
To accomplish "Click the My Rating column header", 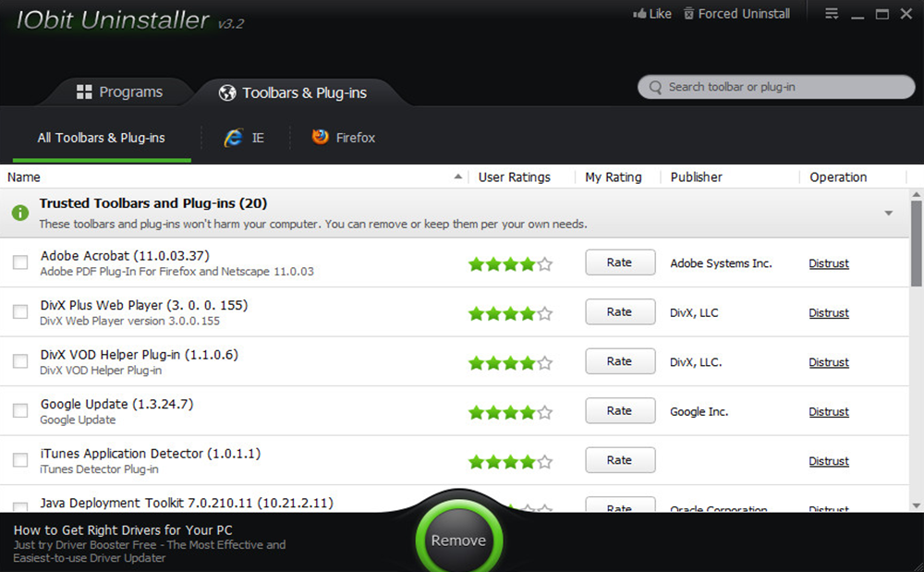I will point(614,177).
